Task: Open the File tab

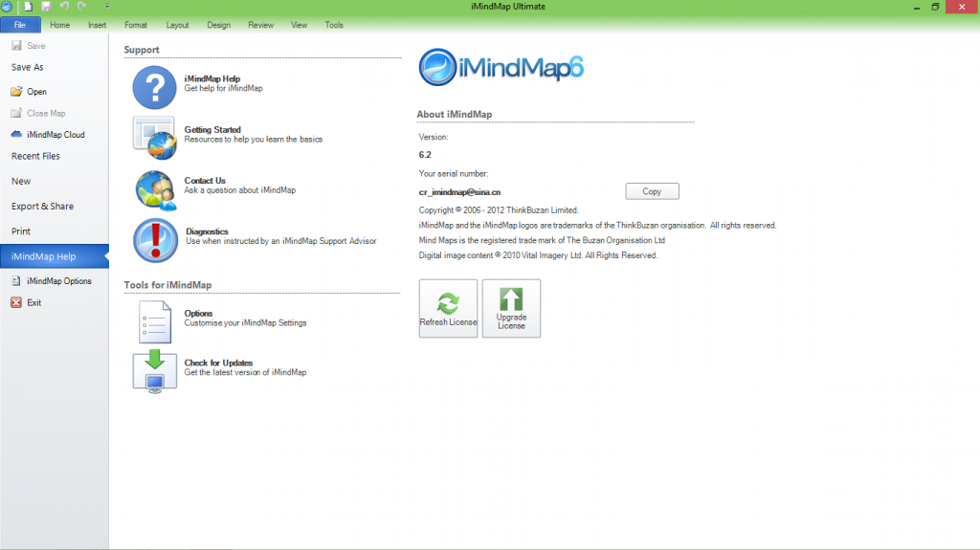Action: tap(20, 25)
